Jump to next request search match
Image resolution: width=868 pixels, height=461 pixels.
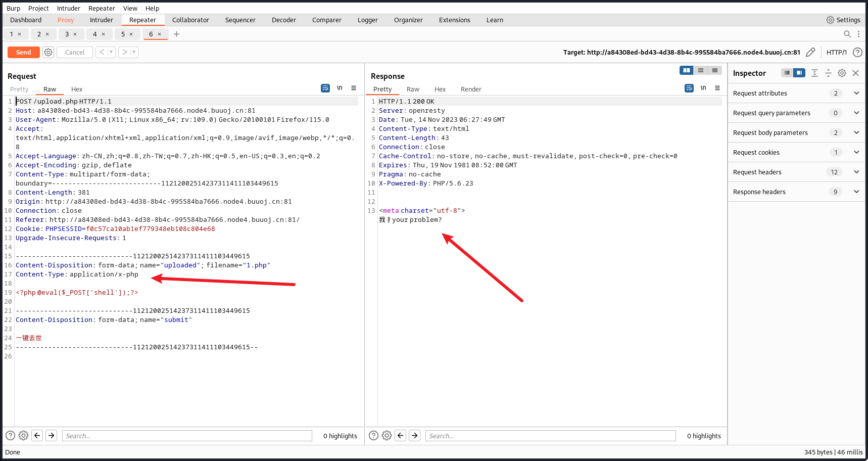51,435
